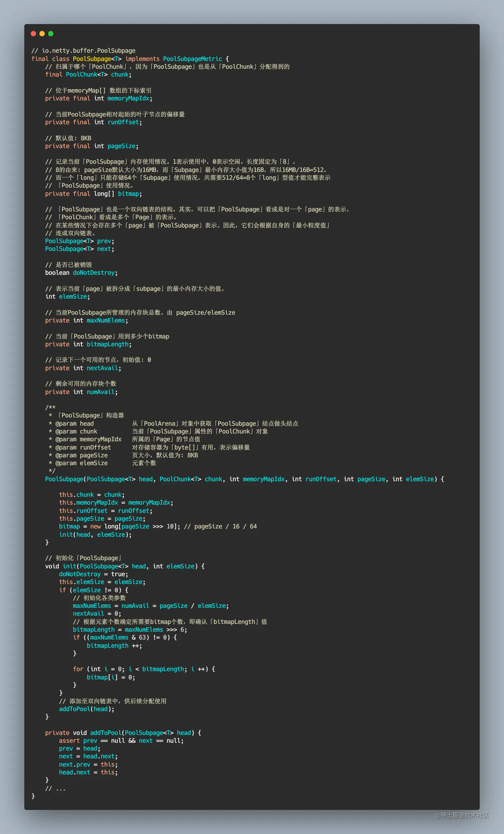Image resolution: width=504 pixels, height=834 pixels.
Task: Click the line 'private final int pageSize;'
Action: coord(92,146)
